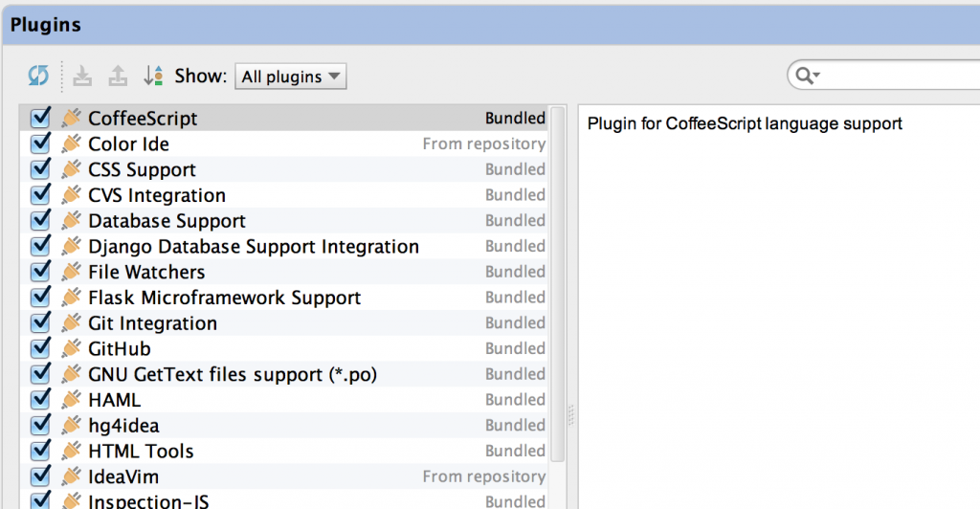This screenshot has height=509, width=980.
Task: Click the CSS Support plug icon
Action: coord(71,169)
